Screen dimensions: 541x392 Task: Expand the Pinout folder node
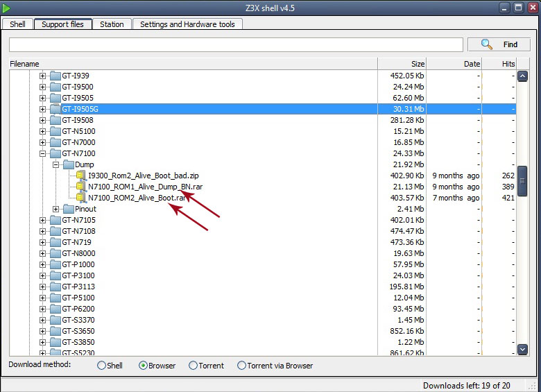pyautogui.click(x=55, y=209)
